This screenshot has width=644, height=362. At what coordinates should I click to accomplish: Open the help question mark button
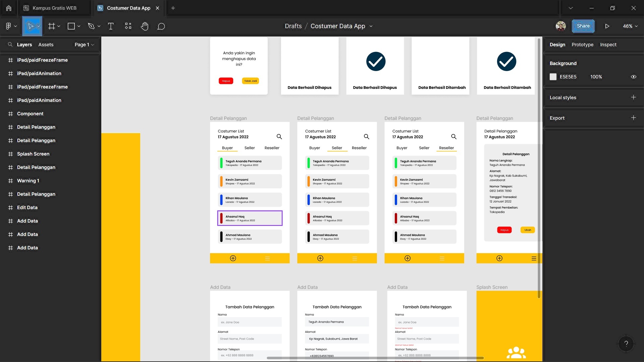click(626, 344)
